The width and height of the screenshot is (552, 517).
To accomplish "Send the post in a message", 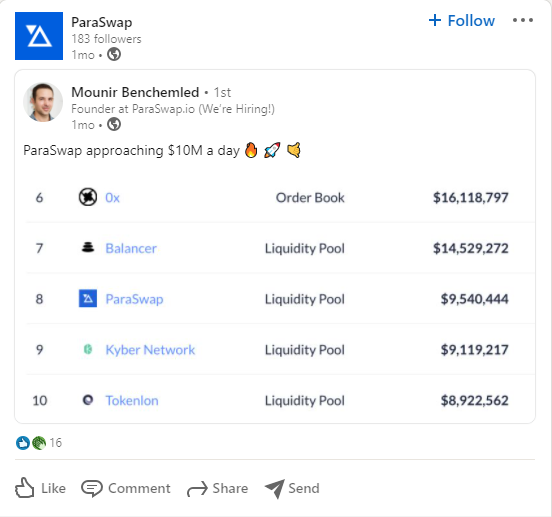I will [x=292, y=488].
